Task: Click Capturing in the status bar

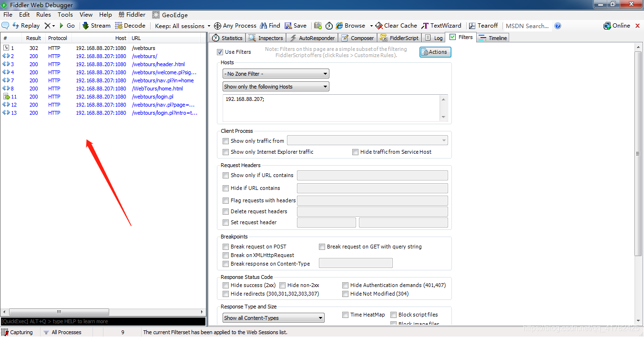Action: point(18,332)
